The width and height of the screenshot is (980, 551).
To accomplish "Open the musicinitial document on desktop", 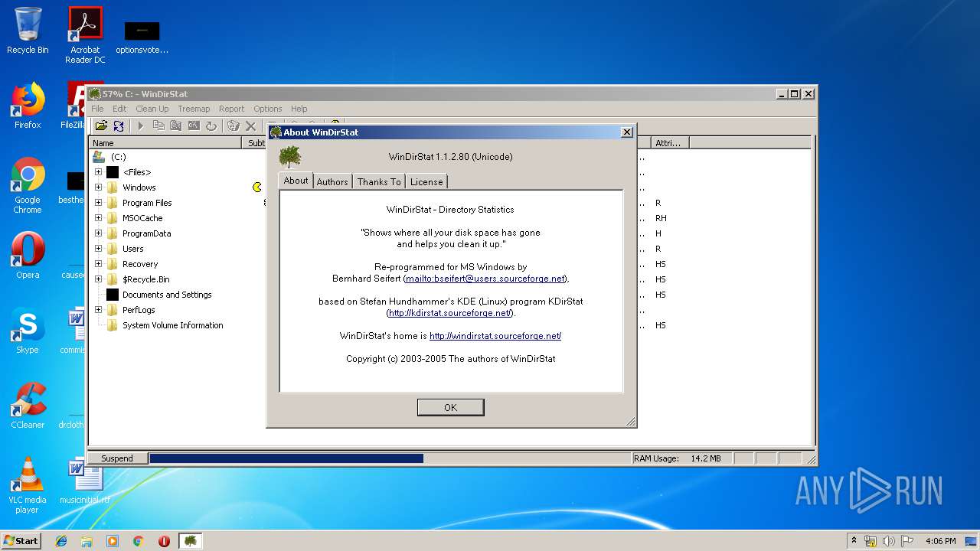I will click(x=84, y=481).
